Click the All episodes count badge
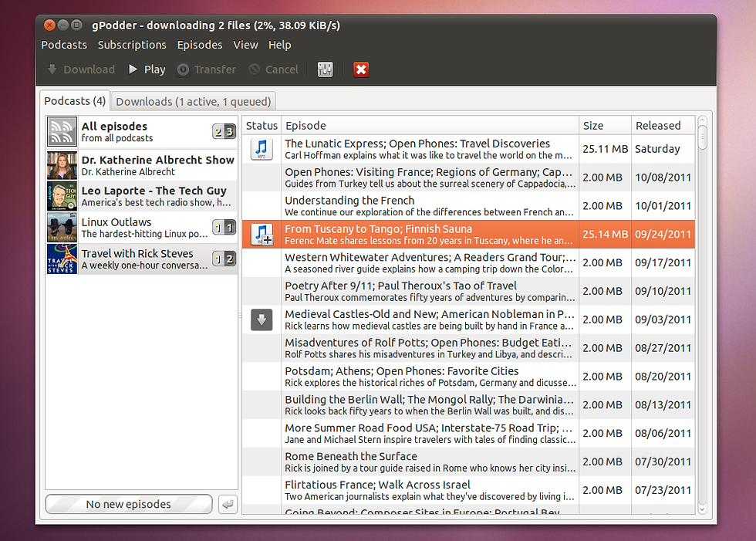Image resolution: width=756 pixels, height=541 pixels. [x=224, y=131]
